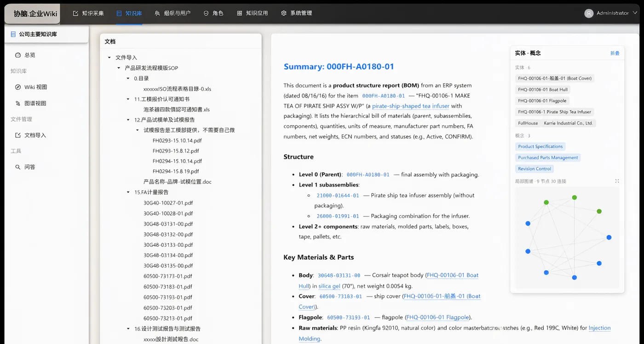Open 产品名称-品牌-试模位置.doc
Viewport: 644px width, 344px height.
coord(178,182)
